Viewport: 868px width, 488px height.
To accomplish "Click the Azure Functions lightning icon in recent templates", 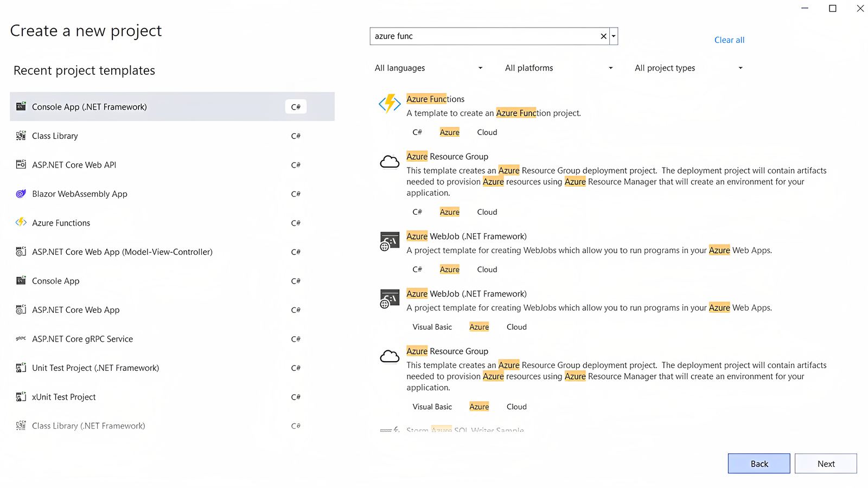I will pyautogui.click(x=21, y=222).
